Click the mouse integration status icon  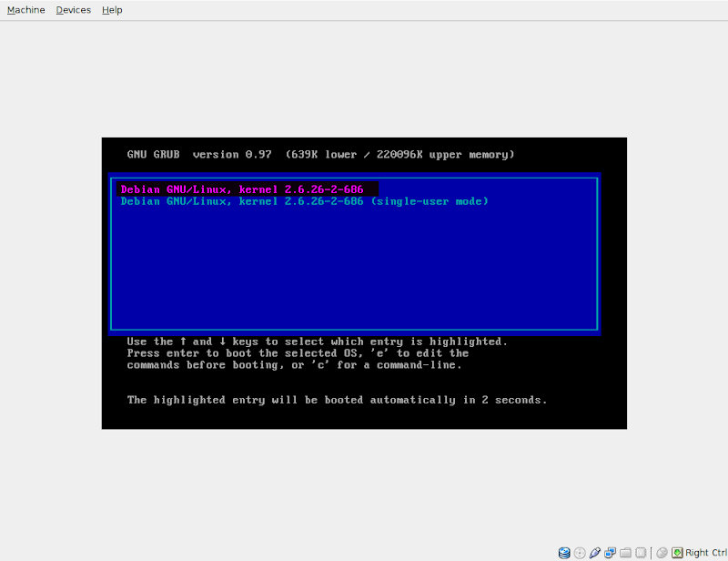tap(662, 553)
